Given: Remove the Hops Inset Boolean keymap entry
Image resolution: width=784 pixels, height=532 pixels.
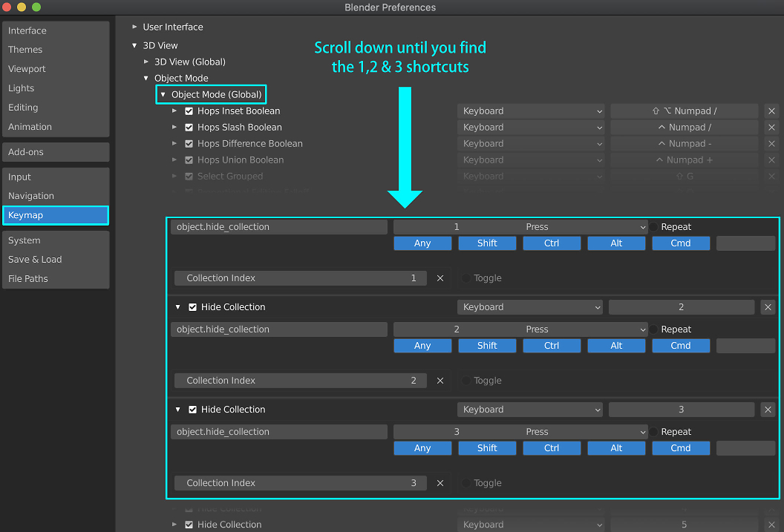Looking at the screenshot, I should 771,111.
